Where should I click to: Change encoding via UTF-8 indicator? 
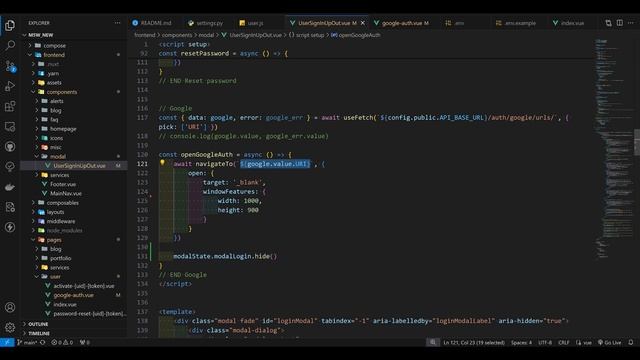coord(545,342)
